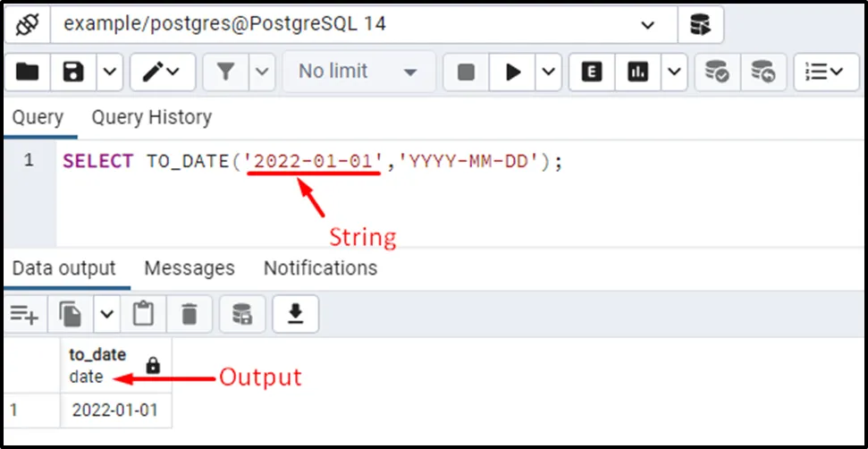Click the Open File folder icon
This screenshot has width=868, height=449.
coord(27,72)
